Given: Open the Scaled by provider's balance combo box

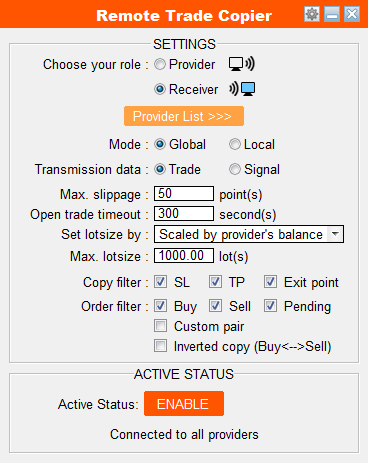Looking at the screenshot, I should pyautogui.click(x=249, y=234).
